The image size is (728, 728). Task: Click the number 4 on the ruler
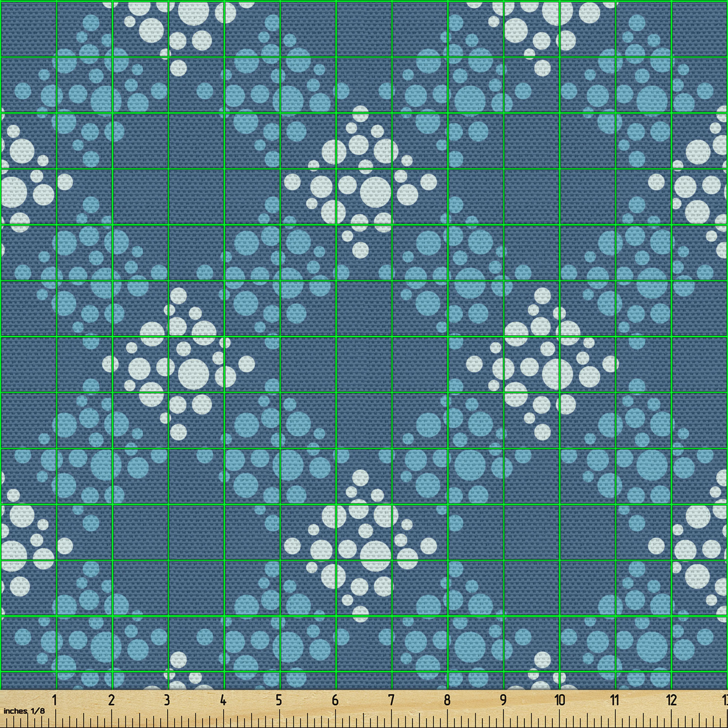[x=223, y=700]
